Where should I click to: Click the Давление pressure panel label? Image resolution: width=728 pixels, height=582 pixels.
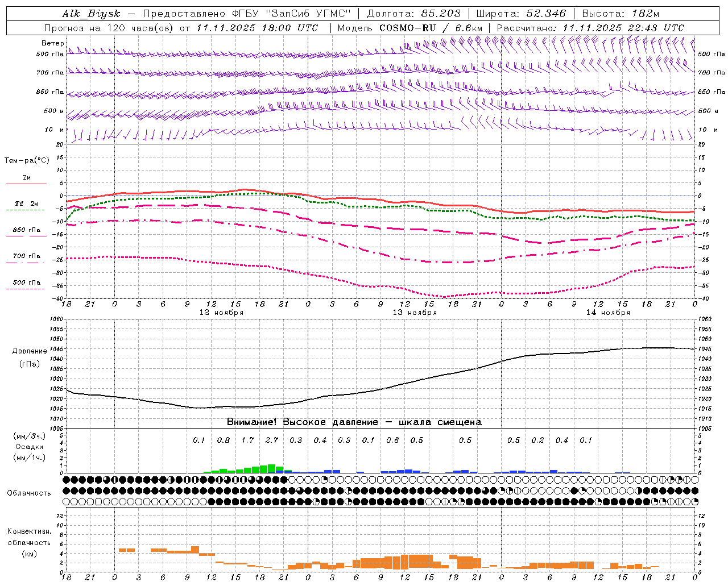point(29,351)
